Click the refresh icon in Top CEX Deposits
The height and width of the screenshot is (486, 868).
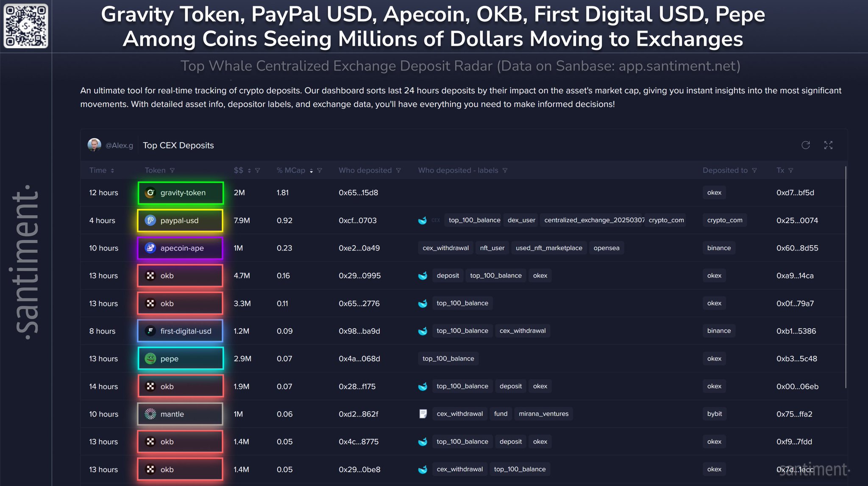[806, 145]
